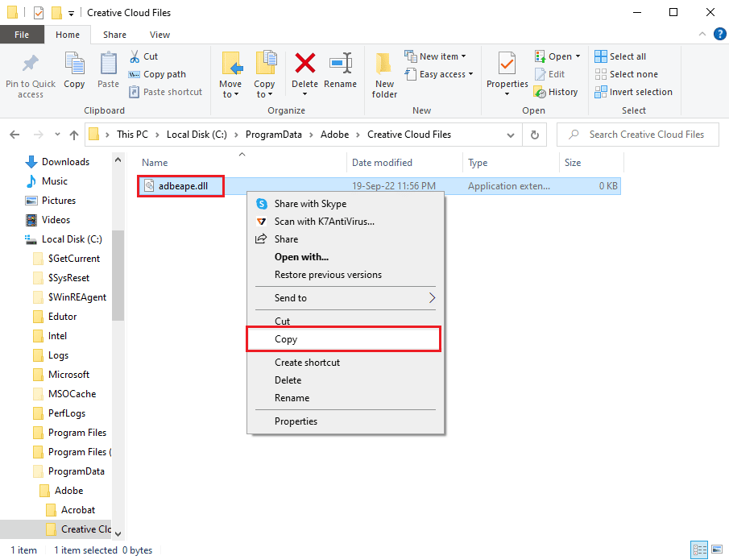Click History in the ribbon
729x560 pixels.
[556, 92]
